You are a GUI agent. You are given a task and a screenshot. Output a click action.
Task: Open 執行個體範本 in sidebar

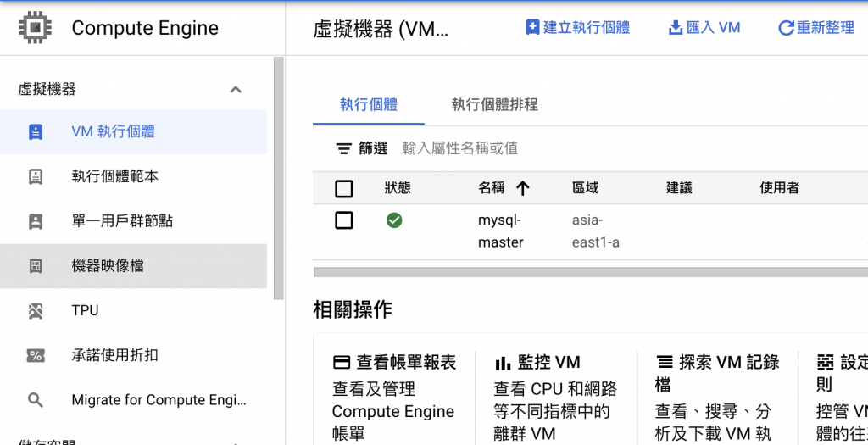(133, 176)
